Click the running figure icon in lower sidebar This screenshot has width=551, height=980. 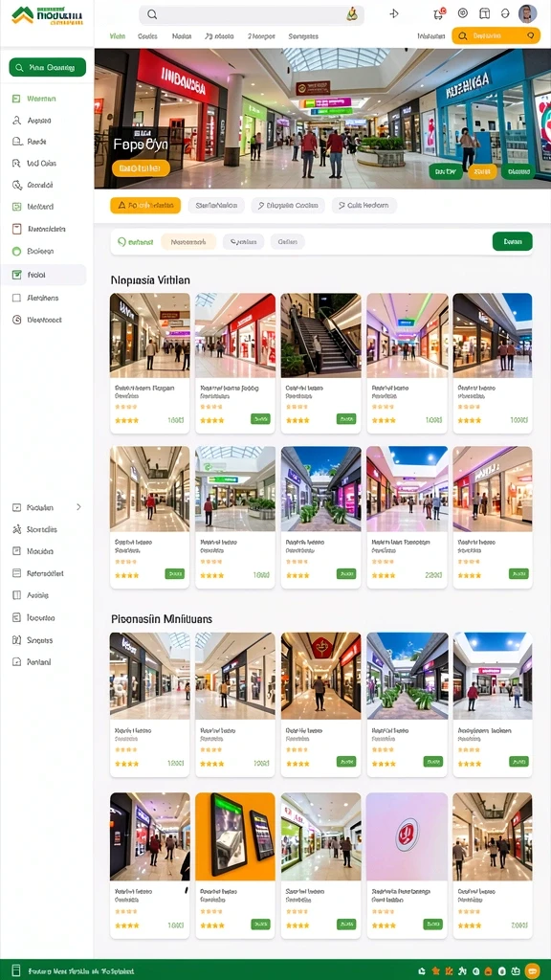(17, 529)
